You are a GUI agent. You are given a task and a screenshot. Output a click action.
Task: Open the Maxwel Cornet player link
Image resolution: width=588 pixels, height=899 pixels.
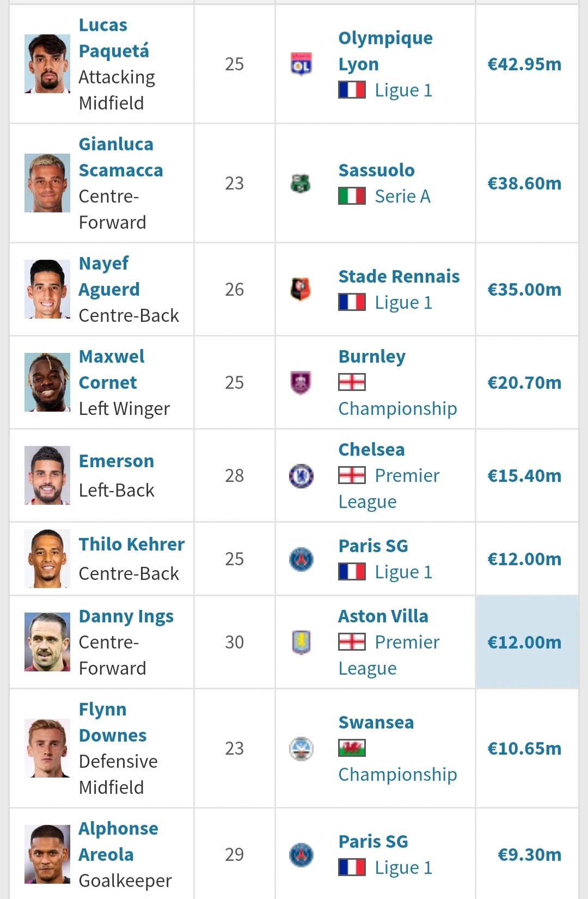point(112,370)
